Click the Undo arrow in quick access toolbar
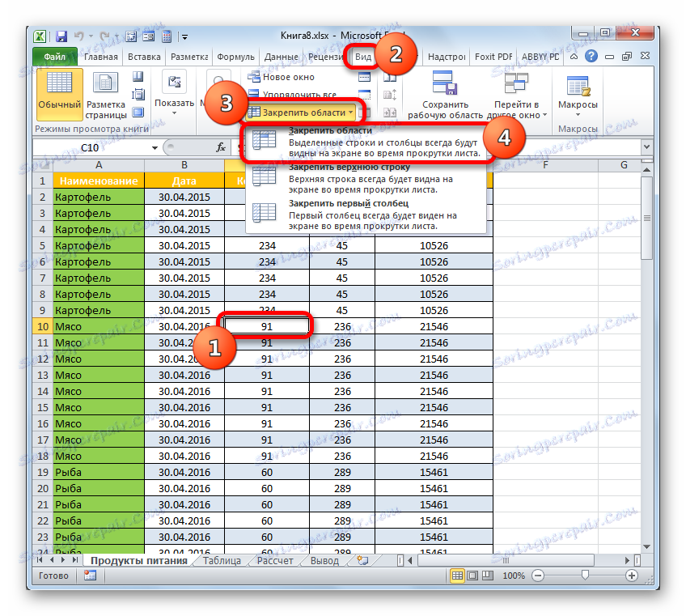Image resolution: width=686 pixels, height=616 pixels. [79, 36]
